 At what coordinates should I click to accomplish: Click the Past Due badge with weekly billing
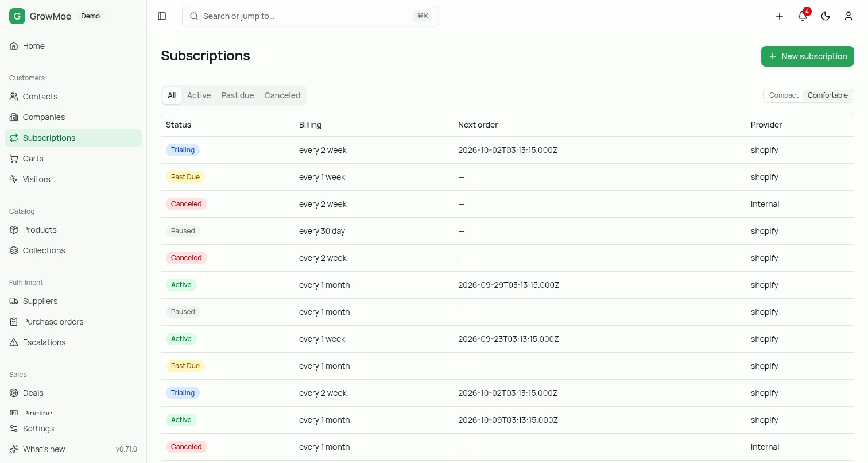[x=185, y=177]
